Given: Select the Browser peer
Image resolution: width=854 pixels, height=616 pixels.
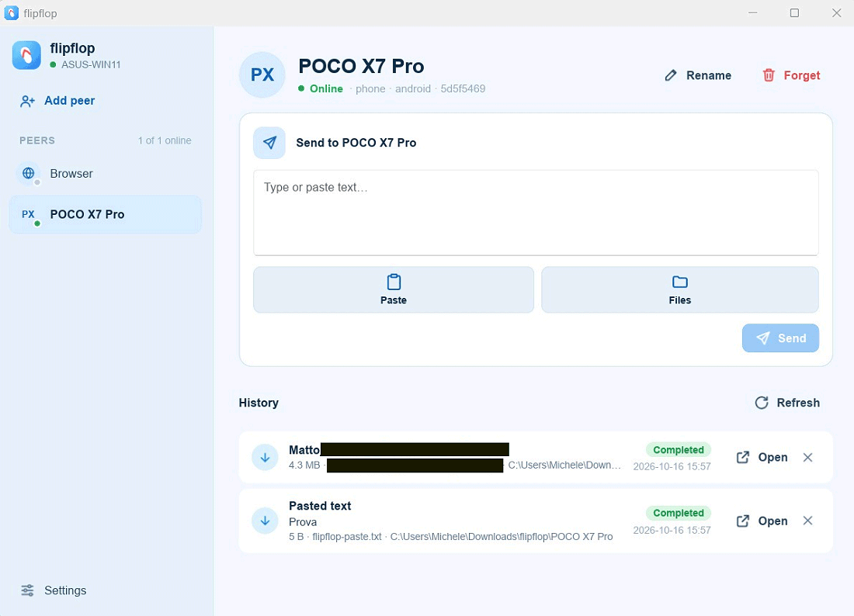Looking at the screenshot, I should [105, 174].
